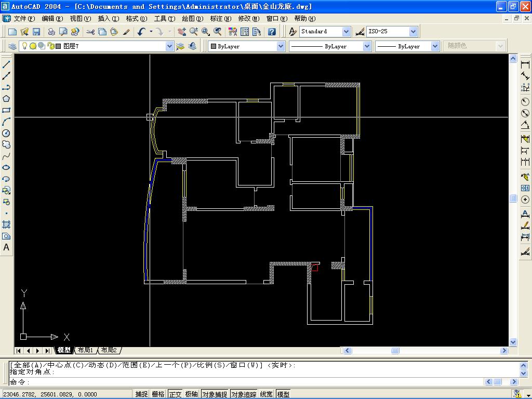Viewport: 532px width, 399px height.
Task: Jump to first layout tab arrow
Action: point(19,351)
